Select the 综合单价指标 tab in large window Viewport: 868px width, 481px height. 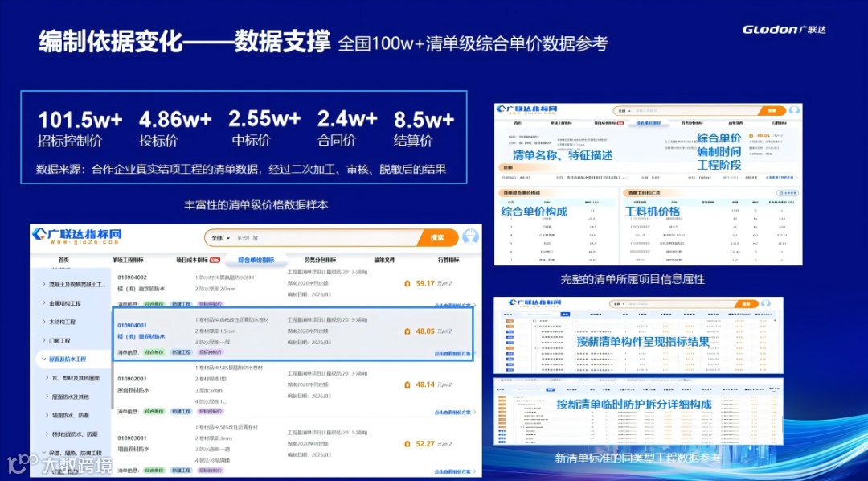click(256, 260)
